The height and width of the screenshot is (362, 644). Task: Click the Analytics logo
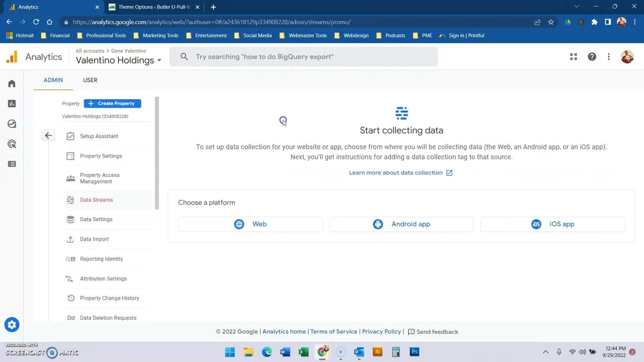[12, 57]
